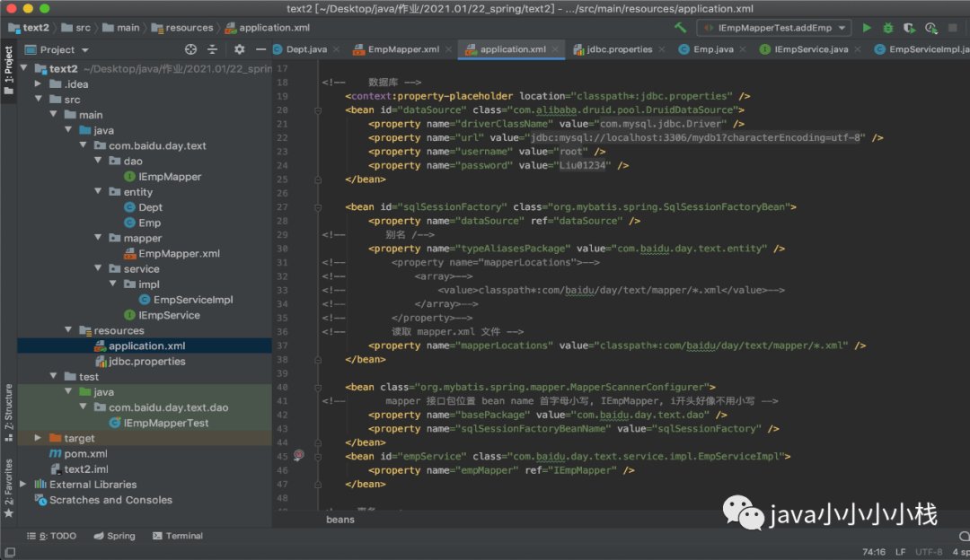The width and height of the screenshot is (970, 560).
Task: Collapse all using the Project panel icon
Action: (x=213, y=49)
